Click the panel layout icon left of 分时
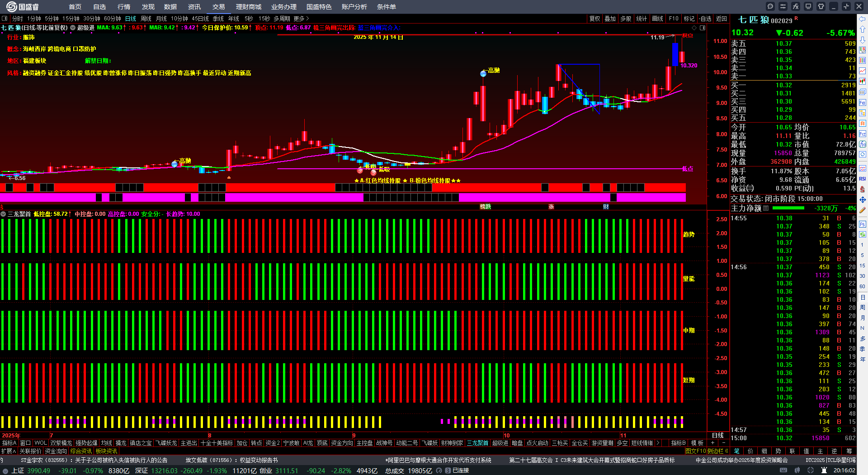The width and height of the screenshot is (868, 475). tap(5, 19)
